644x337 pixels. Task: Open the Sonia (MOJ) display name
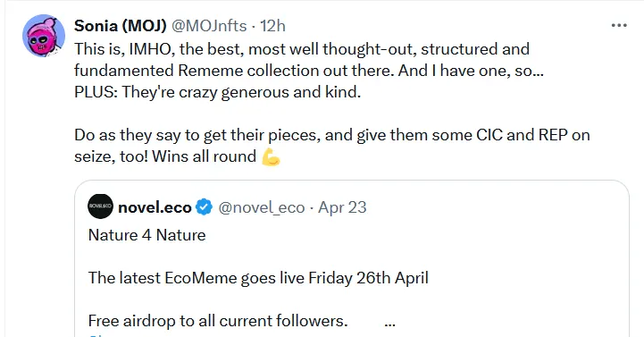(x=121, y=26)
